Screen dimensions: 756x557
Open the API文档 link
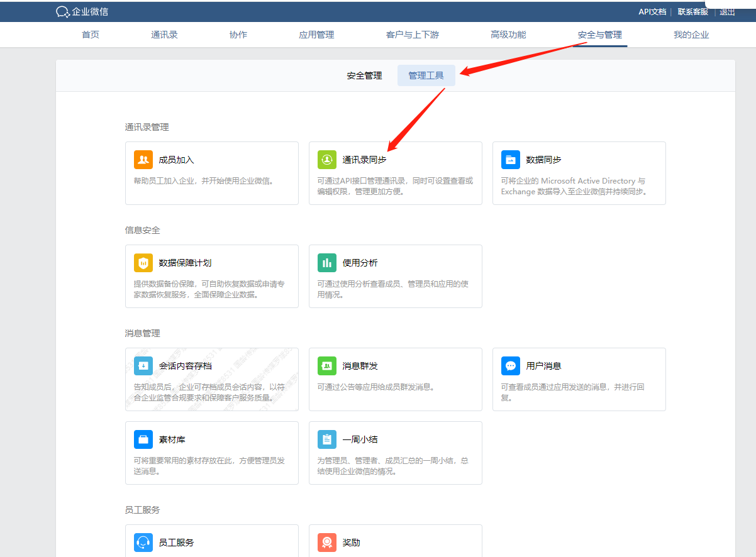(652, 11)
